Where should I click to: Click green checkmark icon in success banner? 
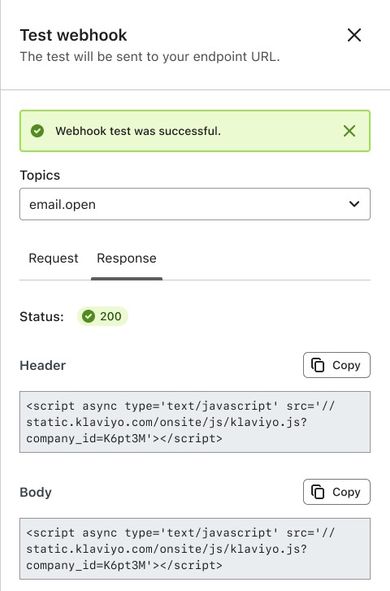point(37,131)
